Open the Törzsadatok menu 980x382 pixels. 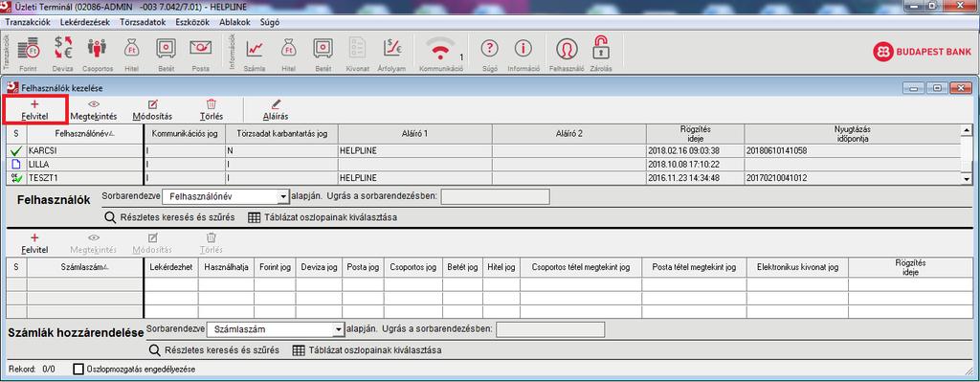(x=143, y=22)
